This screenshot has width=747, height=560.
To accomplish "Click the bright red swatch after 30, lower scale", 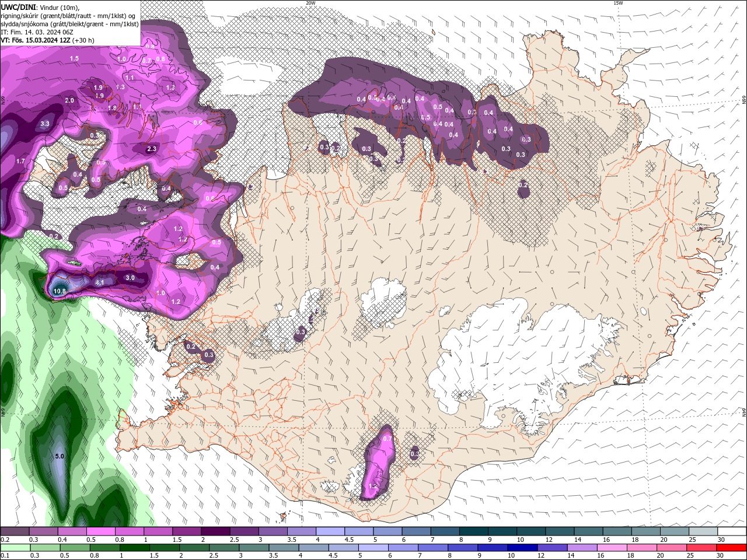I will (x=732, y=548).
